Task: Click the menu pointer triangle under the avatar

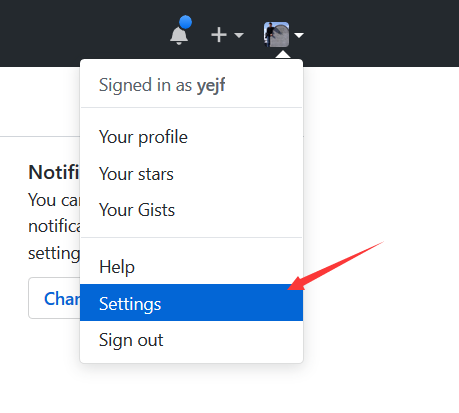Action: [x=283, y=54]
